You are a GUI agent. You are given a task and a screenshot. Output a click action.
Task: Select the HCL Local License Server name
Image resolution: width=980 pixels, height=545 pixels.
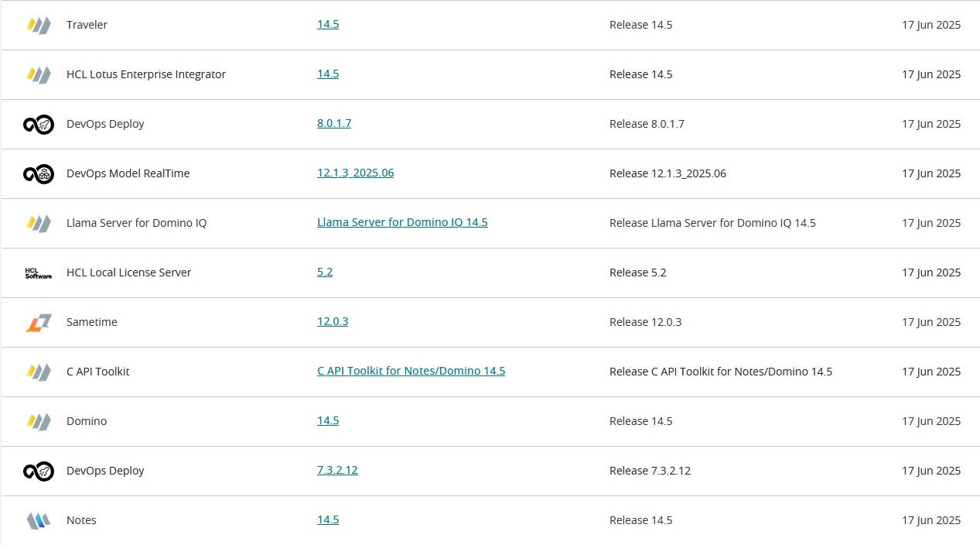coord(128,272)
